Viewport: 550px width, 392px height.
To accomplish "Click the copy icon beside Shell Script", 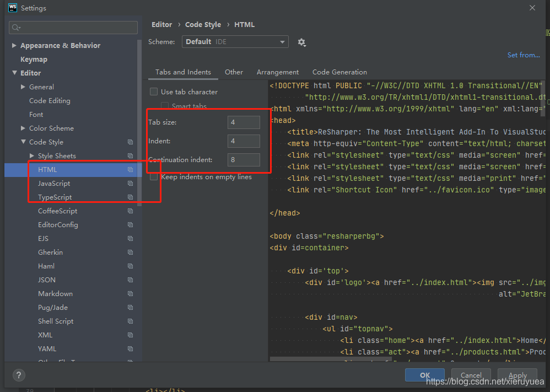I will pos(130,321).
